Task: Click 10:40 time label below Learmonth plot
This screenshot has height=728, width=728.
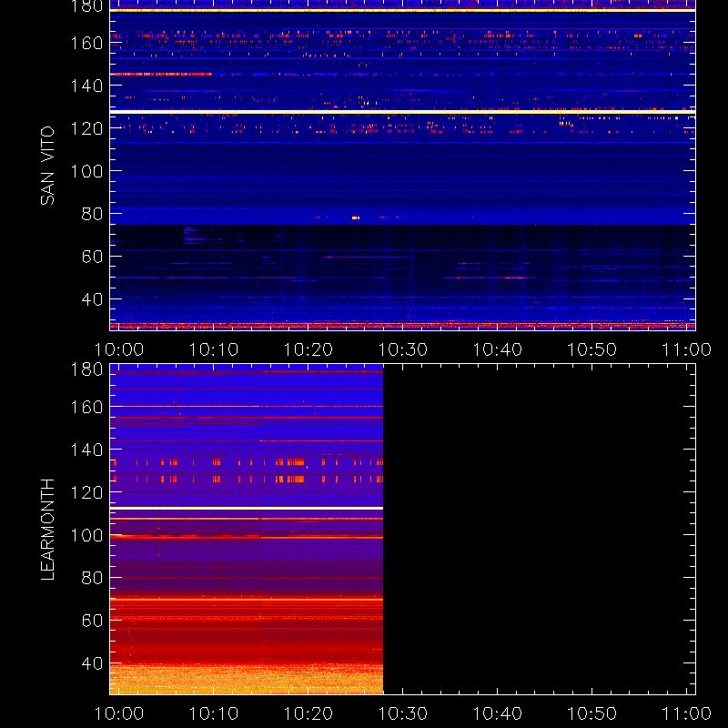Action: (x=497, y=713)
